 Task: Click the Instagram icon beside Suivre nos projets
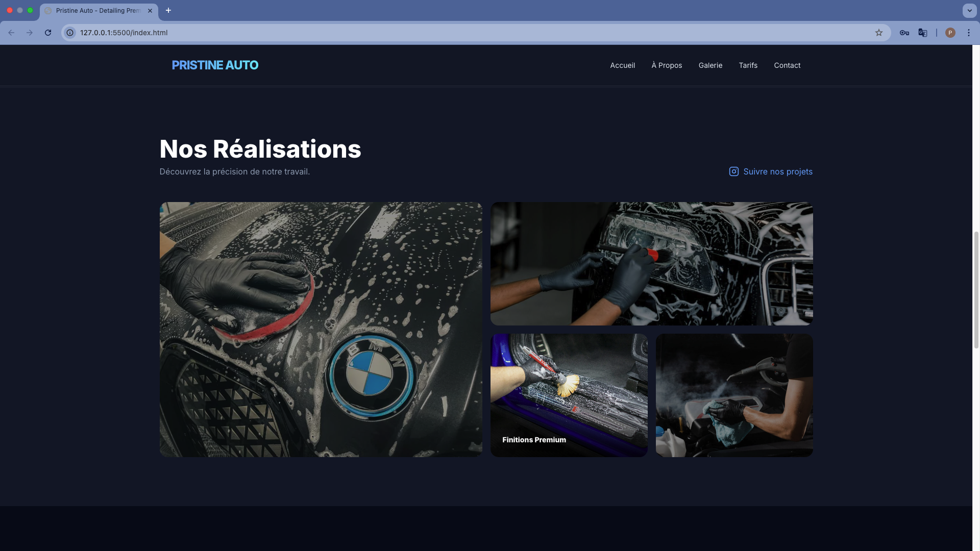[733, 172]
